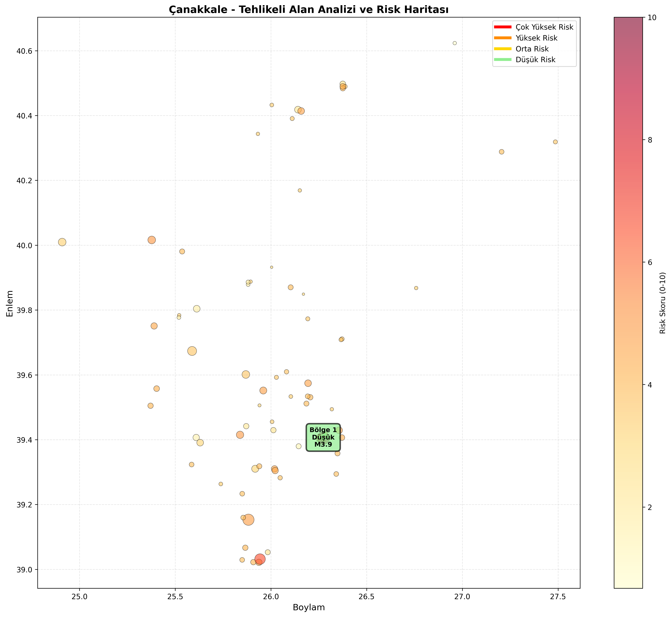The height and width of the screenshot is (617, 672).
Task: Select the orange Yüksek Risk legend line
Action: pyautogui.click(x=502, y=38)
